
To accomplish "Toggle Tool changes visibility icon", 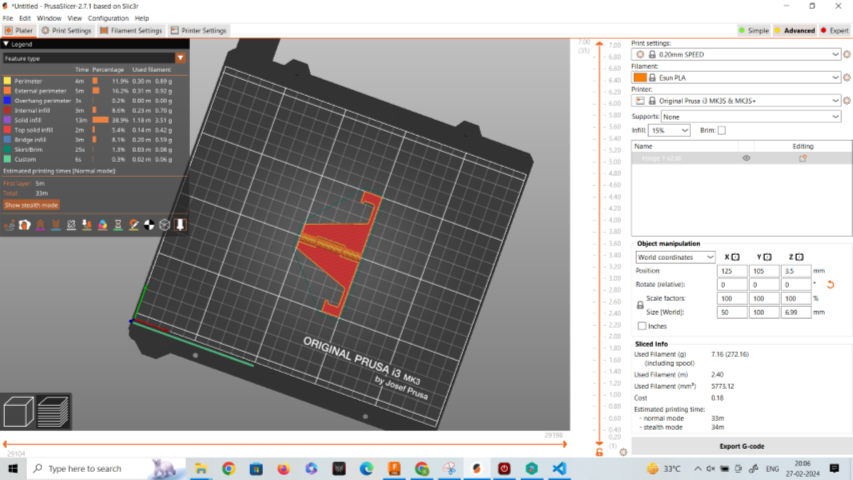I will [x=86, y=225].
